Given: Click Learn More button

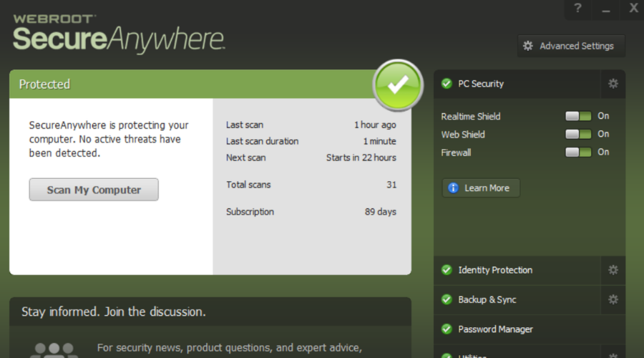Looking at the screenshot, I should click(481, 188).
